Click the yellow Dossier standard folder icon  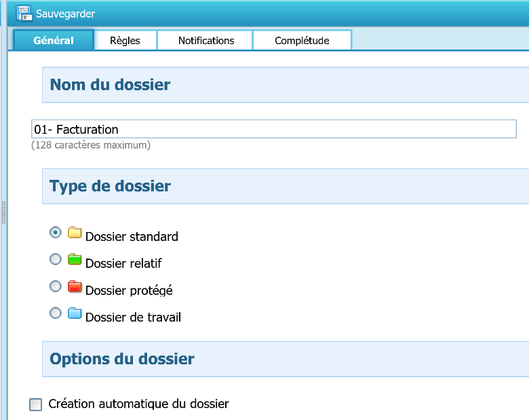tap(75, 233)
